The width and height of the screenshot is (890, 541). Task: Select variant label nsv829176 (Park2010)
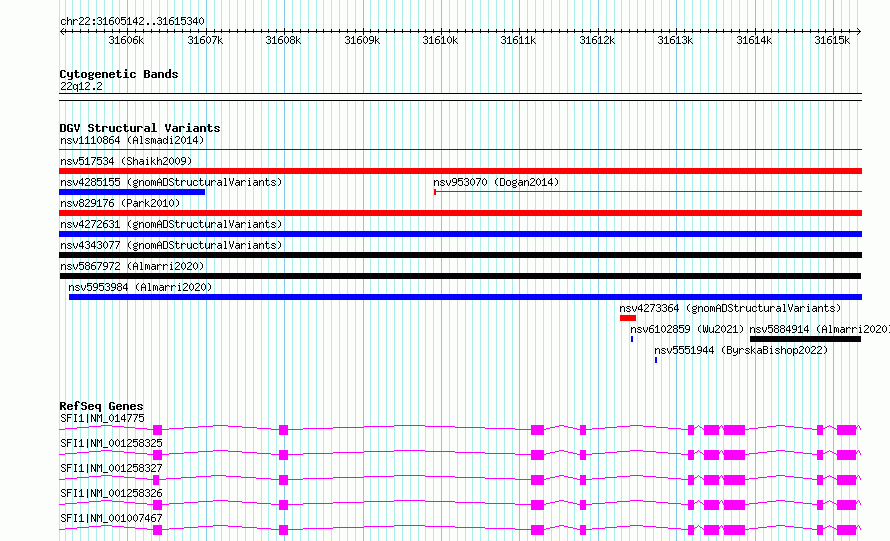pos(120,203)
